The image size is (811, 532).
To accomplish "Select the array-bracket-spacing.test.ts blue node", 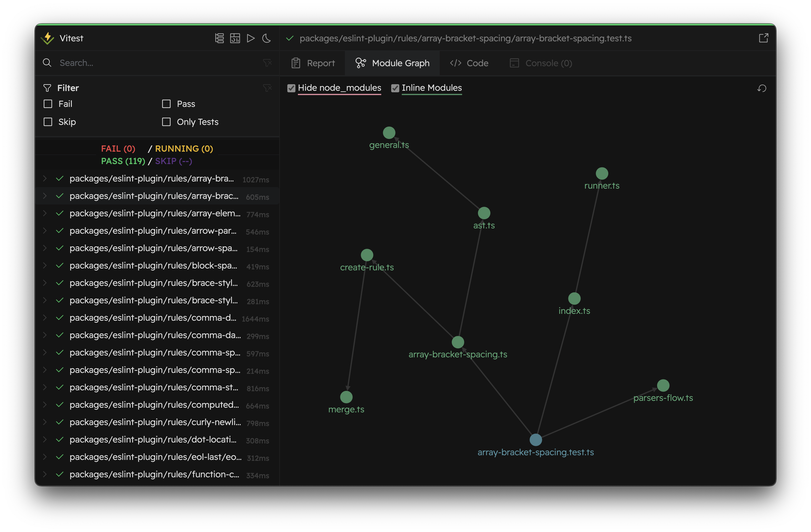I will click(536, 440).
